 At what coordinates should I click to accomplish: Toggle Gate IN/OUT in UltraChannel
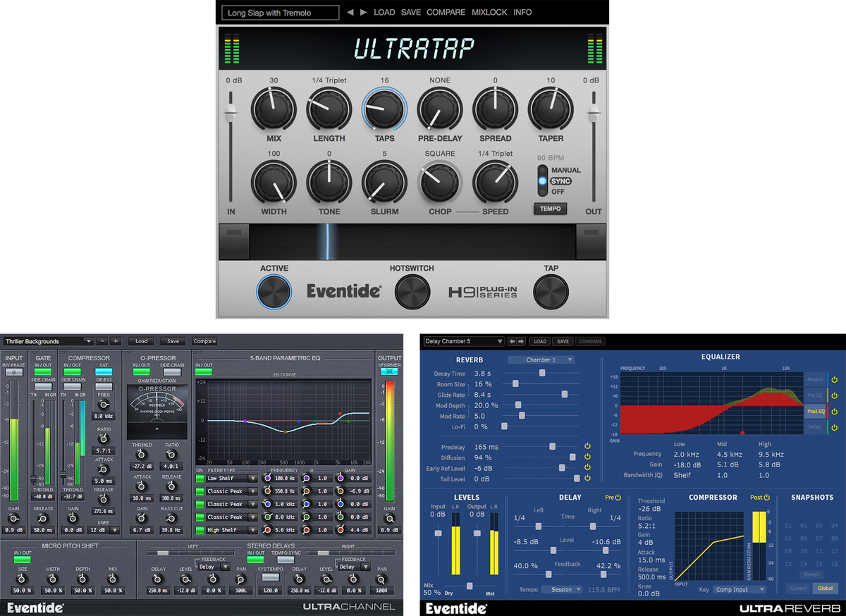tap(43, 371)
